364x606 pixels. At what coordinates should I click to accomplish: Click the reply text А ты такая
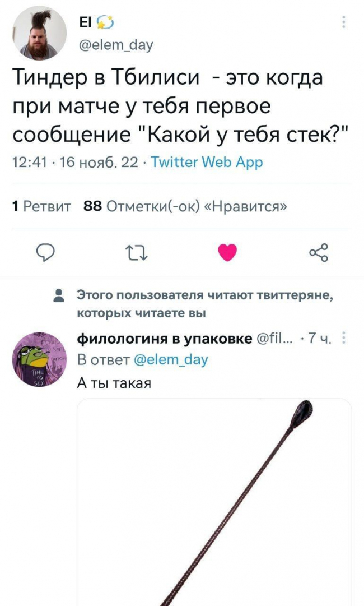tap(114, 383)
